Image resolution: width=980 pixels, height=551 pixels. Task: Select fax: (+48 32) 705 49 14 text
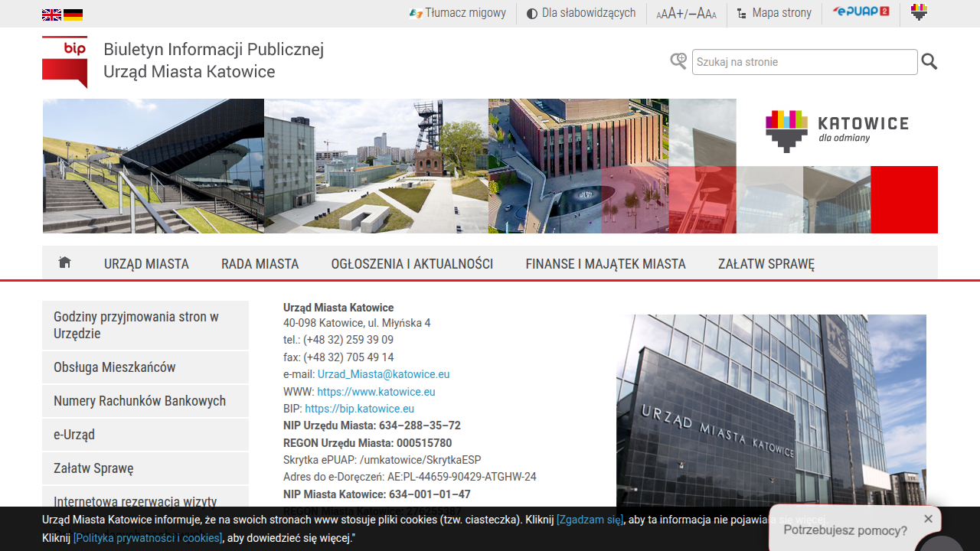coord(338,357)
